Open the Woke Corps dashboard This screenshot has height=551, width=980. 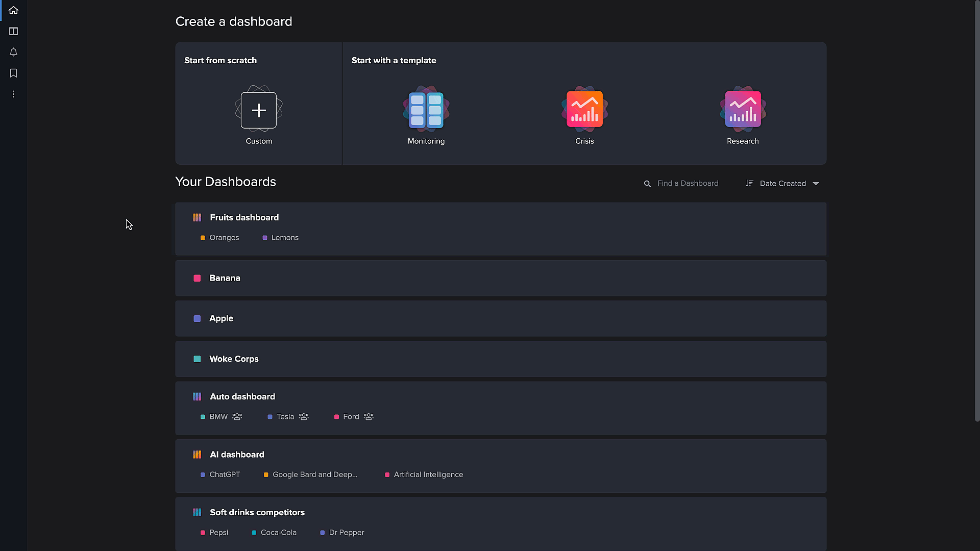tap(501, 359)
